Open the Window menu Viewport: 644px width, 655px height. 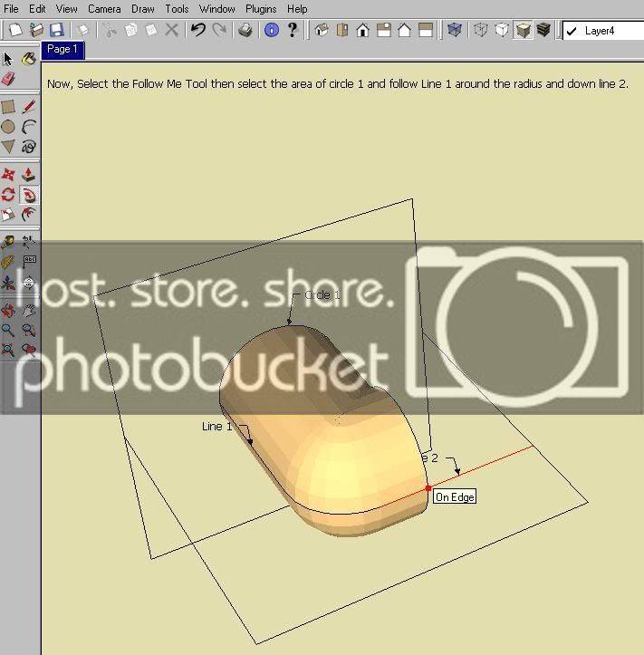point(217,9)
